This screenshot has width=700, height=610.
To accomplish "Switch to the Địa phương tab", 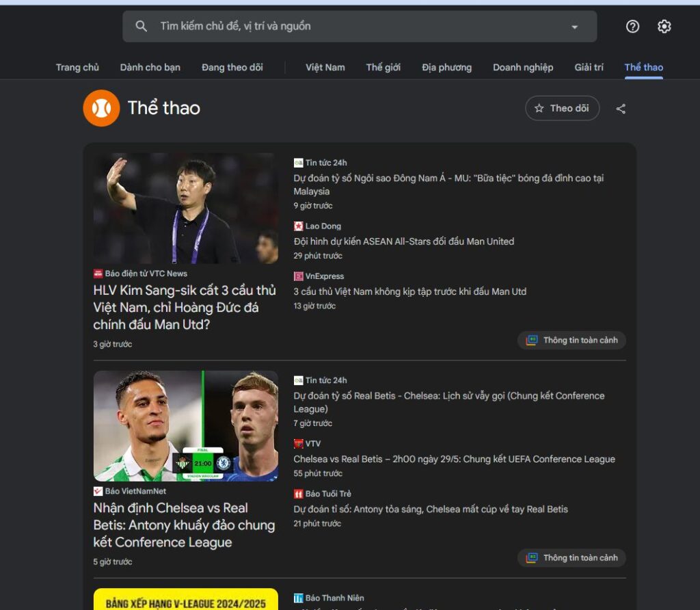I will [x=446, y=68].
